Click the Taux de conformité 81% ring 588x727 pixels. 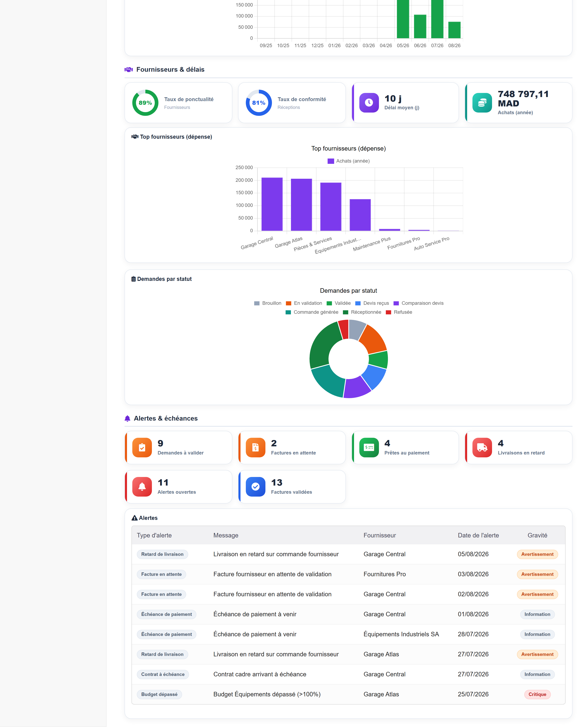(x=259, y=103)
